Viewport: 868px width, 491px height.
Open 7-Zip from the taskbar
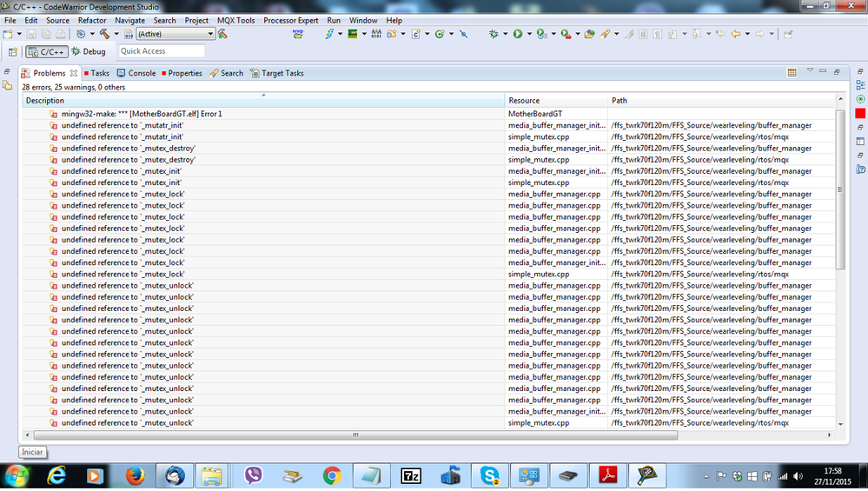click(x=411, y=476)
